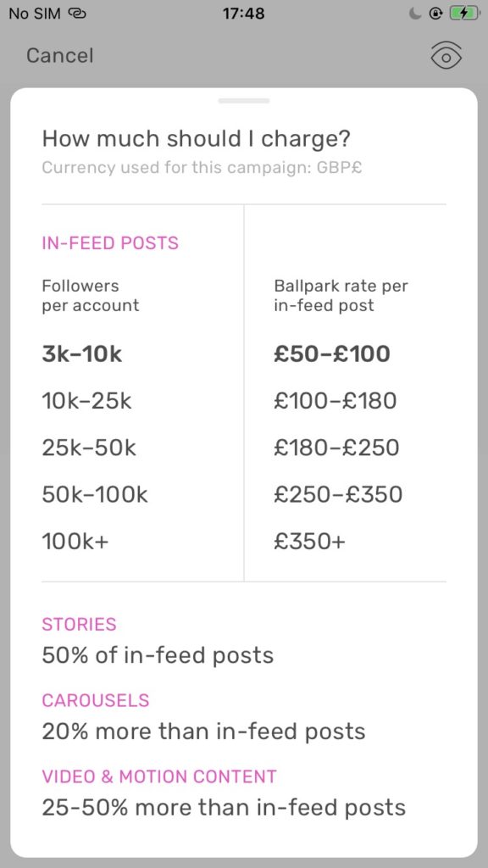Tap the 'How much should I charge?' title

(x=197, y=138)
